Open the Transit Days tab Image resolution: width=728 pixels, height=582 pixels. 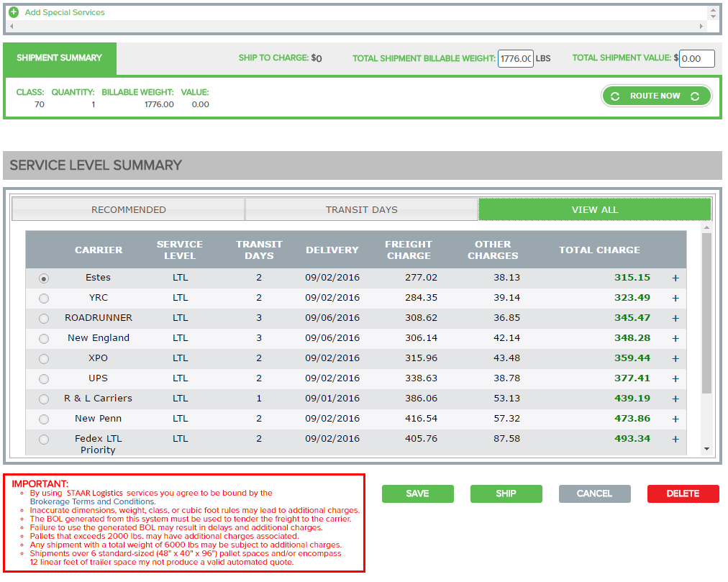[x=361, y=209]
